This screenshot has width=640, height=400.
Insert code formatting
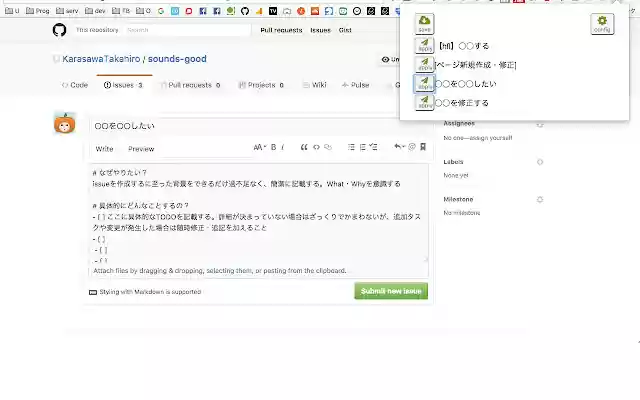tap(316, 147)
